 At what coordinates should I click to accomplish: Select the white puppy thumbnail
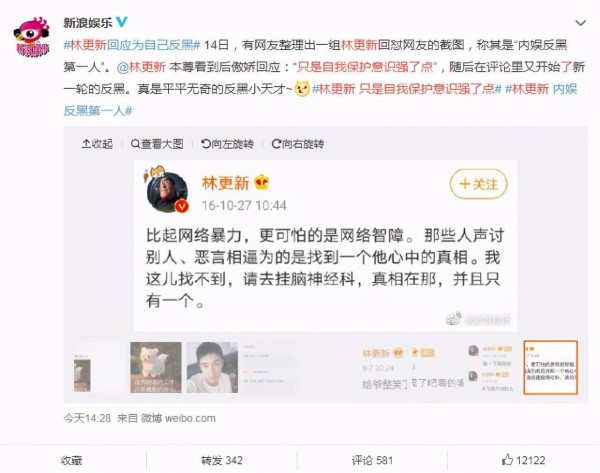156,367
